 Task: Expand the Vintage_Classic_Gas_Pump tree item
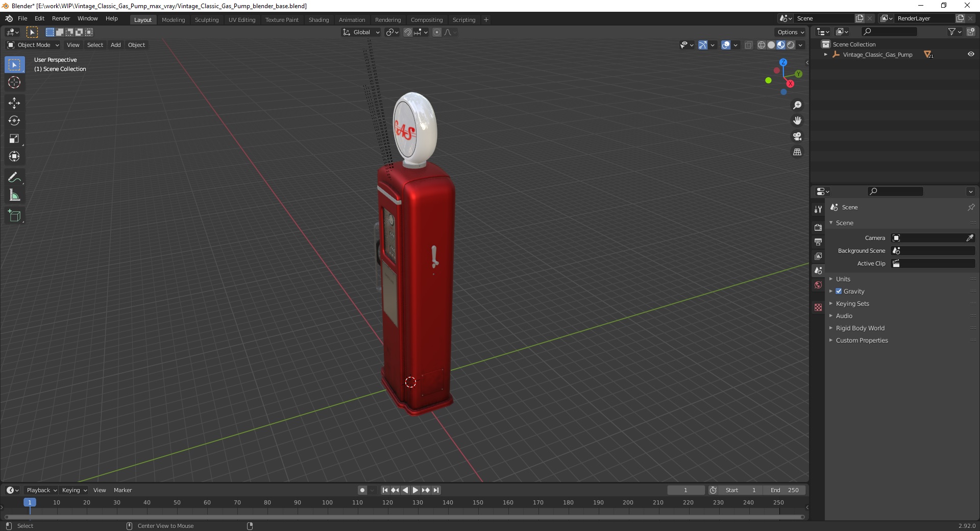825,54
